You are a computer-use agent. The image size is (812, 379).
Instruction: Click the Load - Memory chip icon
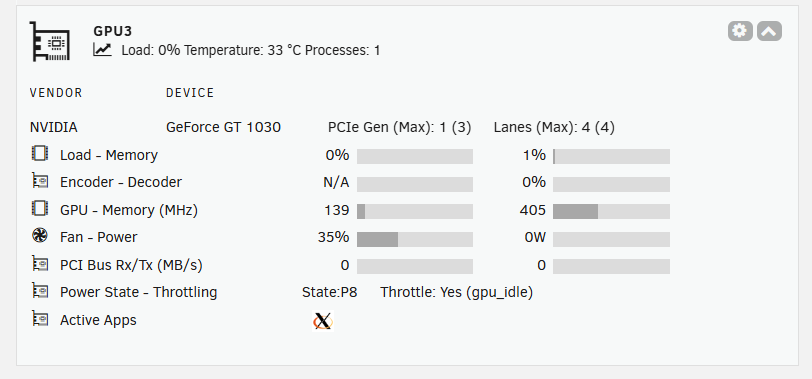(40, 153)
